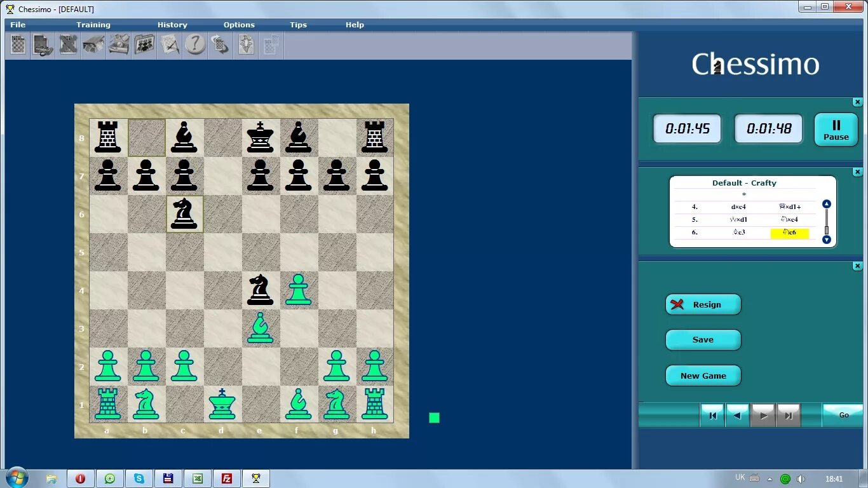Select the green rook on a1

(108, 405)
